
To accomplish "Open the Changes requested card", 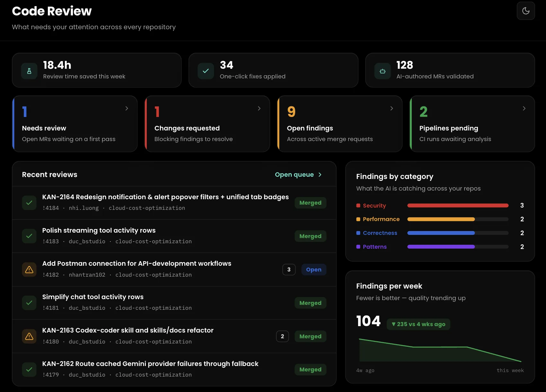I will click(207, 124).
